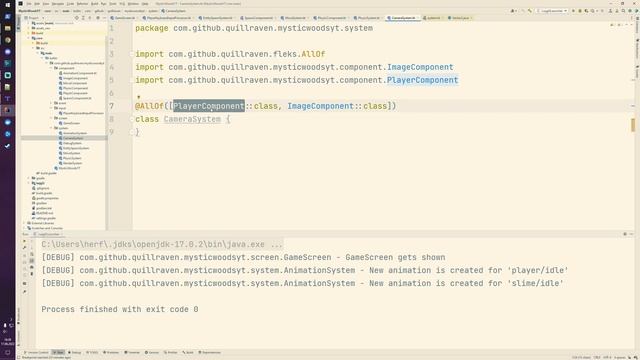
Task: Select CameraSystem in the project tree
Action: (x=71, y=138)
